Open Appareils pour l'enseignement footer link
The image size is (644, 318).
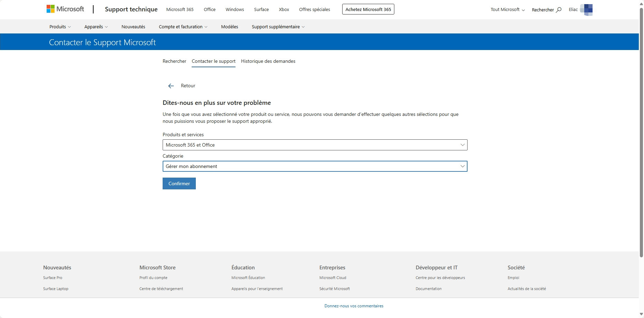pos(257,289)
